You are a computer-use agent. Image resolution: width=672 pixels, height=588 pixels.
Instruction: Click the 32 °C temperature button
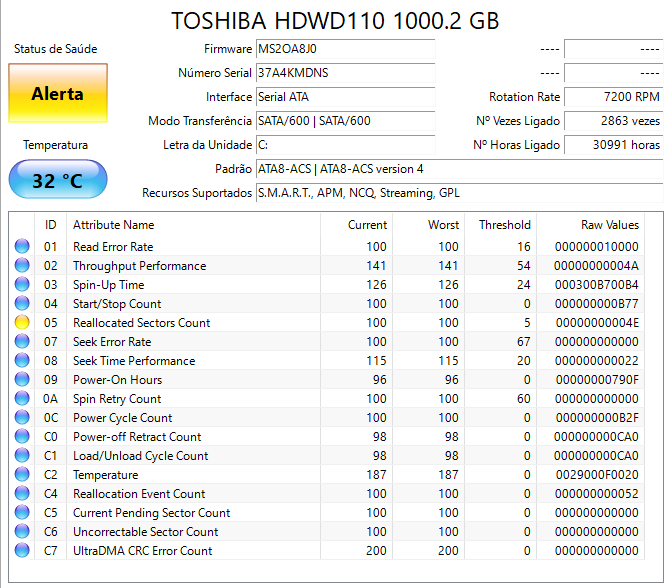(58, 180)
